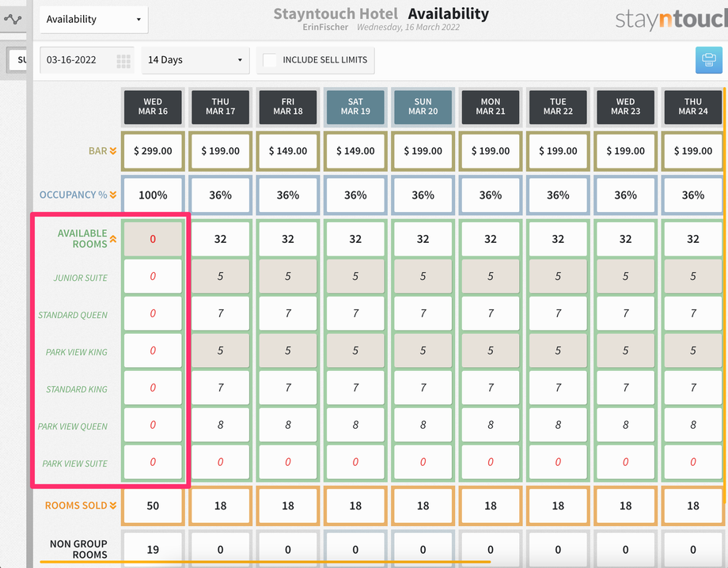Click the Park View Suite row label

point(74,464)
